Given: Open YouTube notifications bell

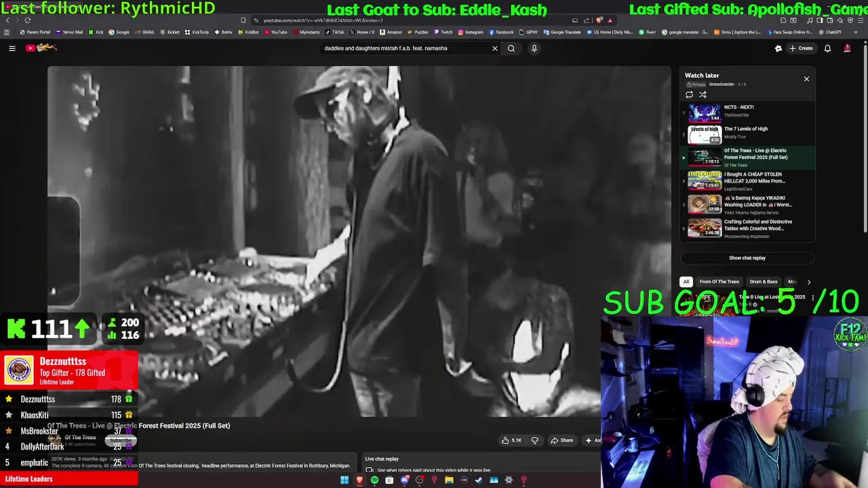Looking at the screenshot, I should pyautogui.click(x=827, y=48).
